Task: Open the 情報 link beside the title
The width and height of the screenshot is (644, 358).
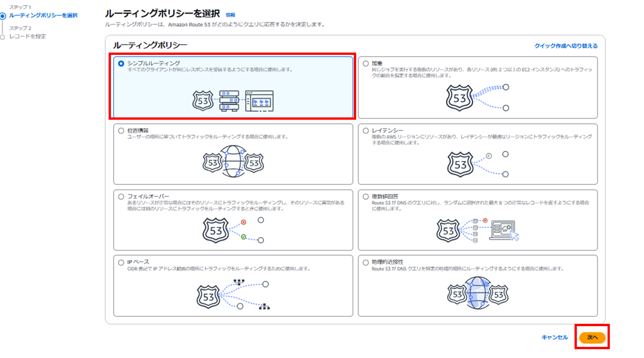Action: point(230,15)
